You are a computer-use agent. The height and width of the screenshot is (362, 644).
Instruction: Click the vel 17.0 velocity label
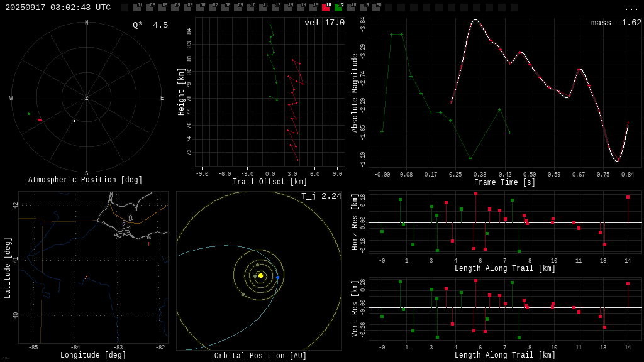(x=325, y=23)
